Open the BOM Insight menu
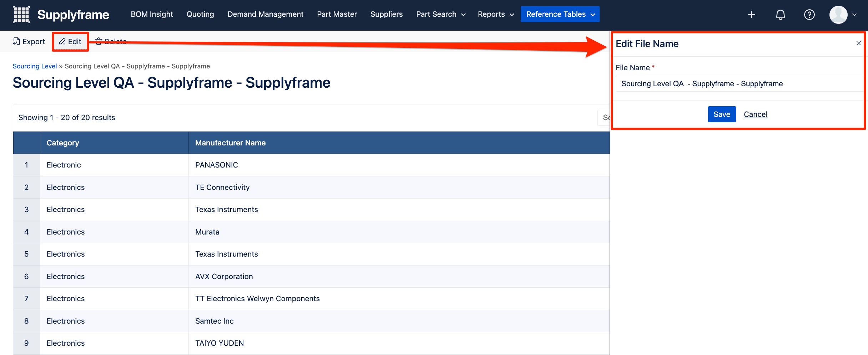The width and height of the screenshot is (868, 355). [x=152, y=14]
